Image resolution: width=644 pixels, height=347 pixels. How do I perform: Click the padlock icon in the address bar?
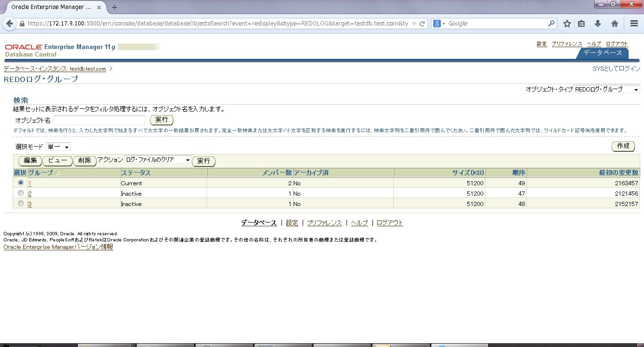pos(22,24)
